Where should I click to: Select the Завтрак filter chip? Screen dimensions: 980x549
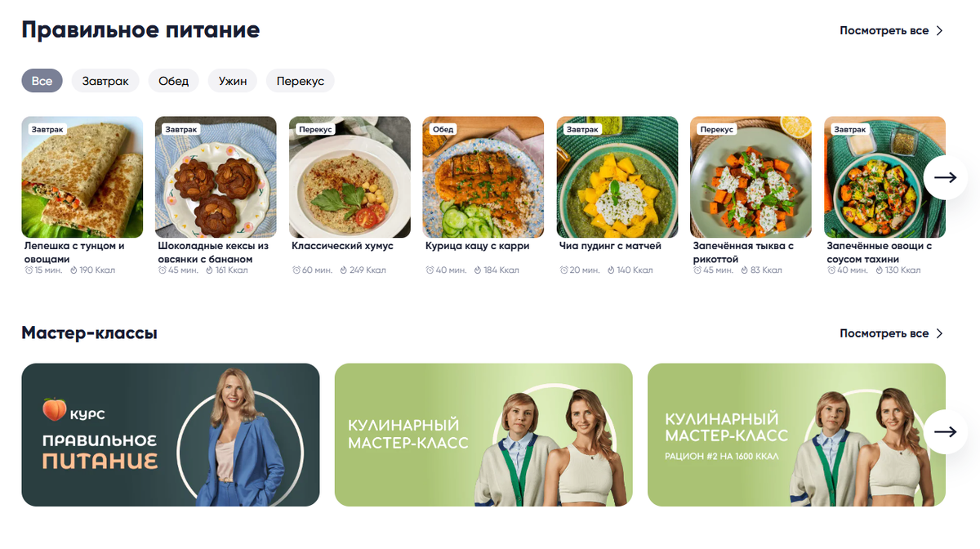tap(105, 81)
